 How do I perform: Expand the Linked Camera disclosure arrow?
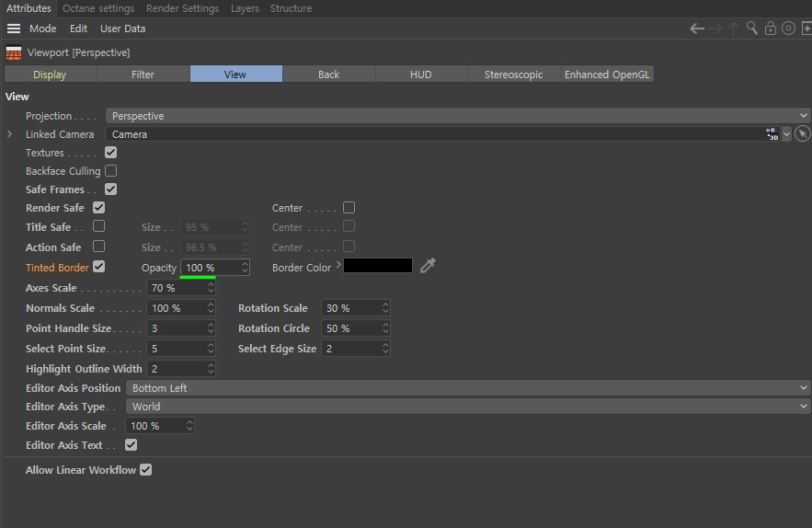coord(10,134)
